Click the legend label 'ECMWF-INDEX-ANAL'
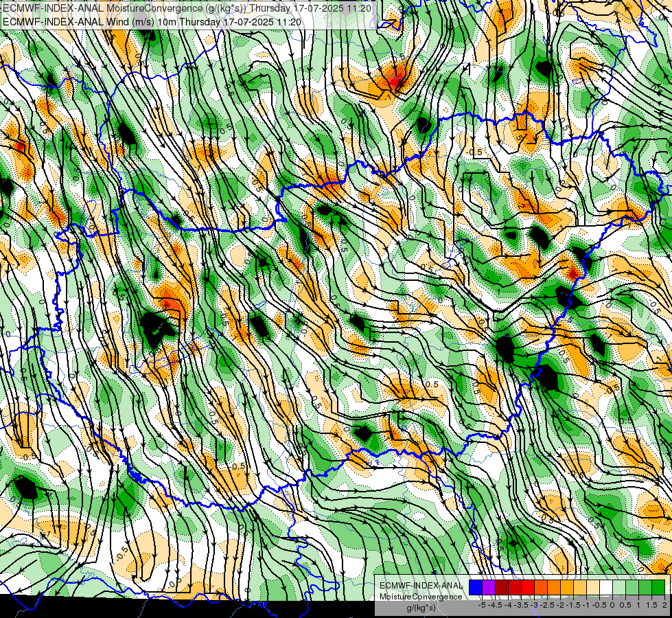Viewport: 672px width, 618px height. click(421, 586)
